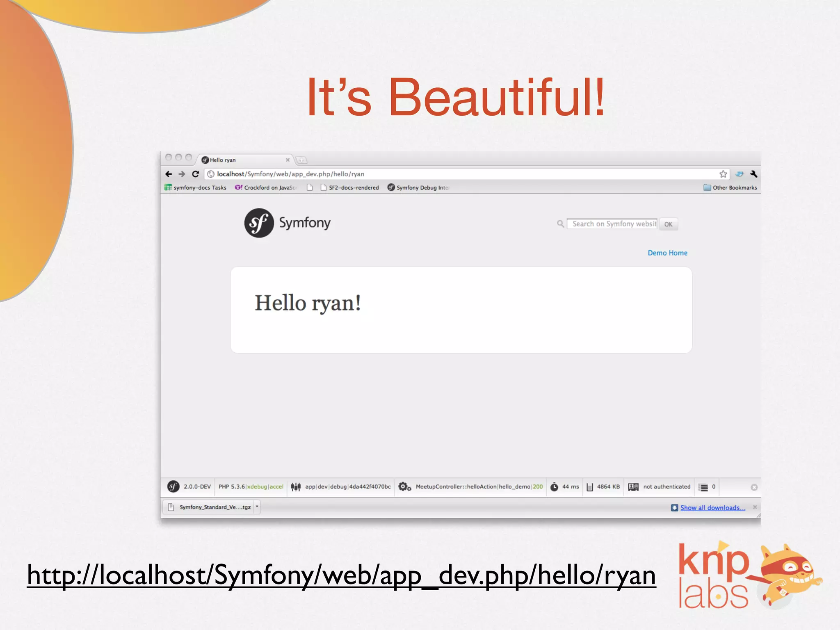Click the 4da442f4070bc token text
Image resolution: width=840 pixels, height=630 pixels.
point(370,486)
